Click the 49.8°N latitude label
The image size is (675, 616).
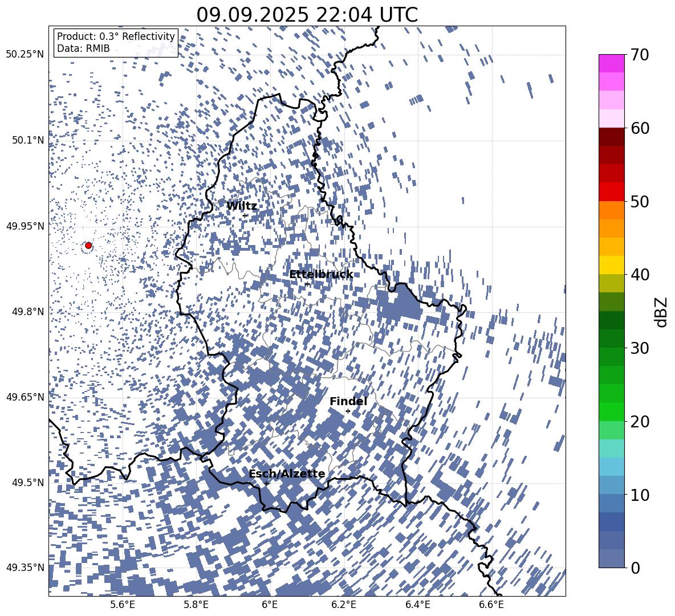[x=28, y=312]
